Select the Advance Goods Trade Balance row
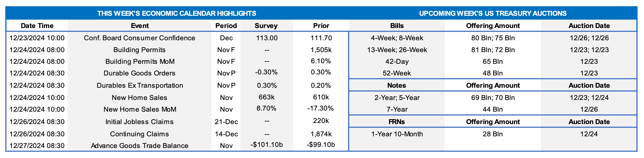 (x=139, y=146)
